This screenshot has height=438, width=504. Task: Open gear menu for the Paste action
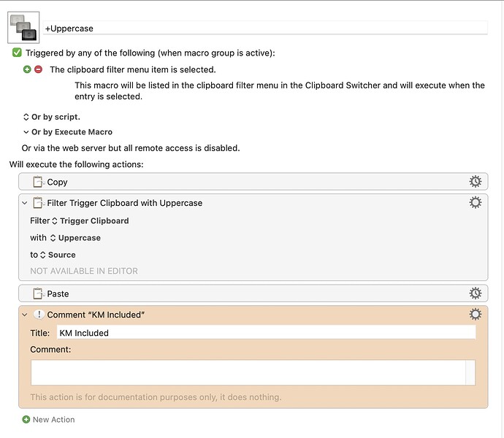[475, 293]
